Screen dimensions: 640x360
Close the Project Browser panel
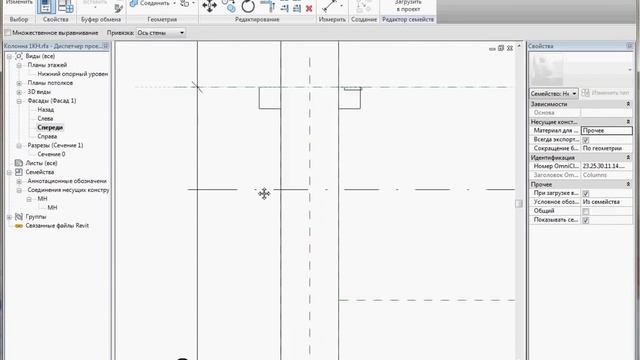(x=106, y=46)
